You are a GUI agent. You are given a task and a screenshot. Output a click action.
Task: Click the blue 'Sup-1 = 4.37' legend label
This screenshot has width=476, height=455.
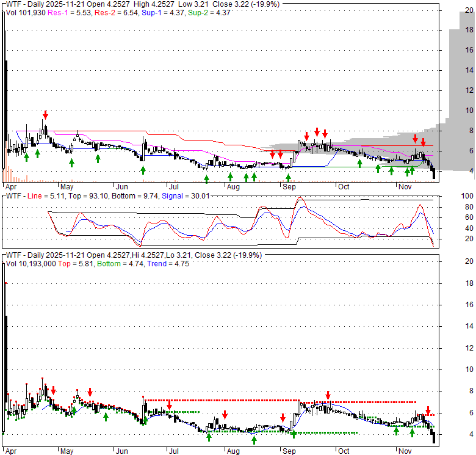[164, 13]
